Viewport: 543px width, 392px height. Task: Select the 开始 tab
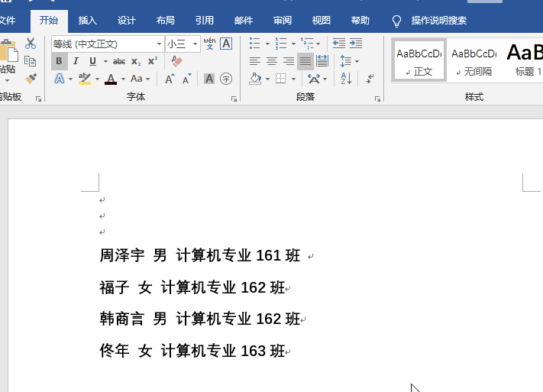click(49, 21)
